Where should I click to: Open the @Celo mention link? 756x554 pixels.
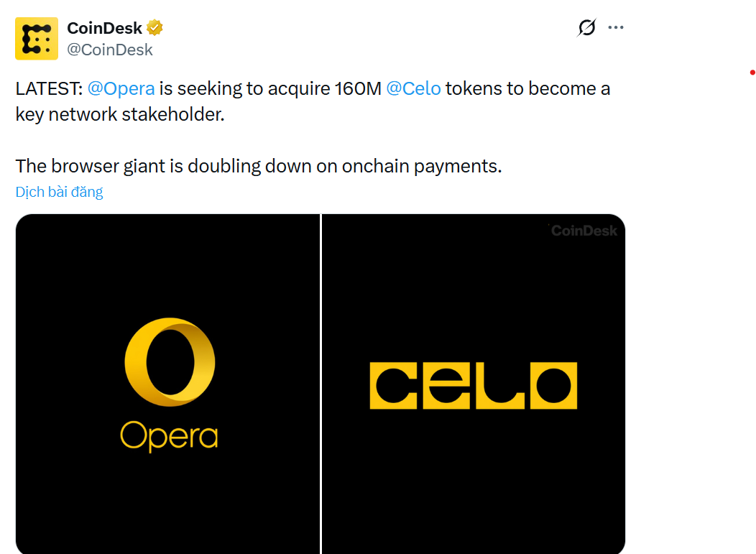pyautogui.click(x=413, y=88)
